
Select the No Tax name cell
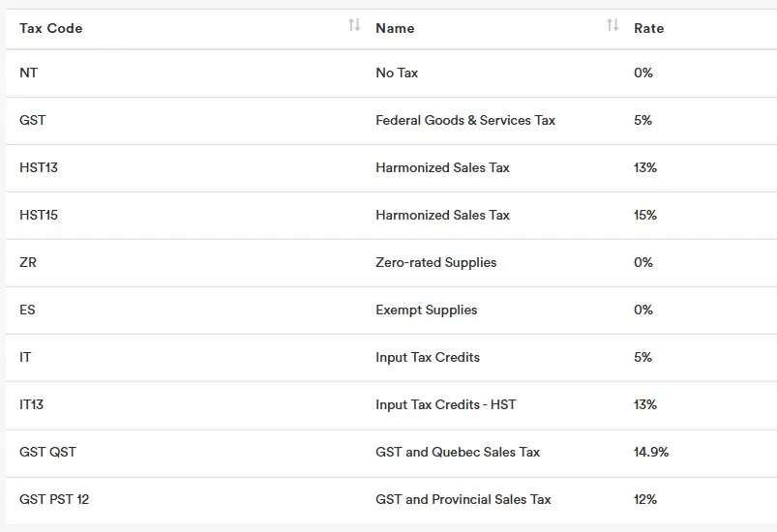397,73
